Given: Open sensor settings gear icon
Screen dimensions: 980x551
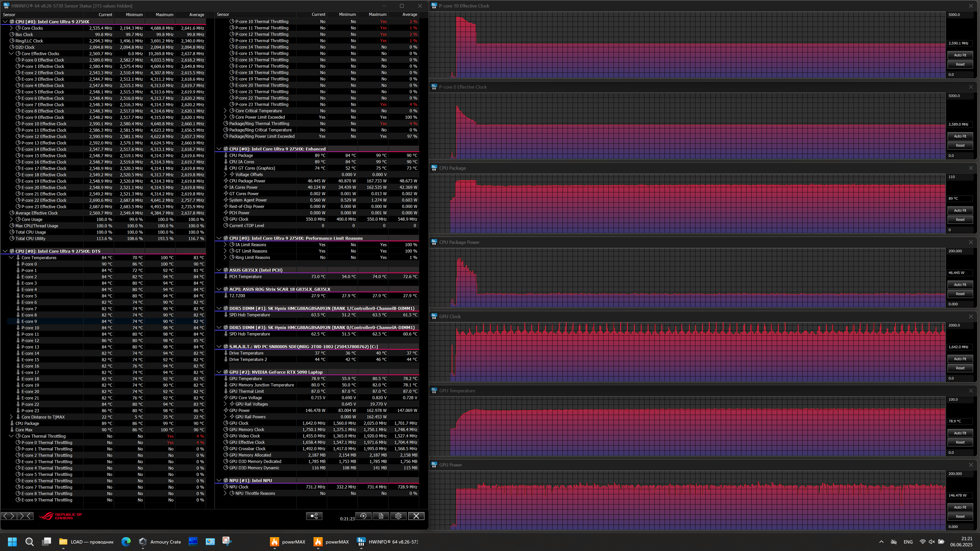Looking at the screenshot, I should pyautogui.click(x=398, y=516).
